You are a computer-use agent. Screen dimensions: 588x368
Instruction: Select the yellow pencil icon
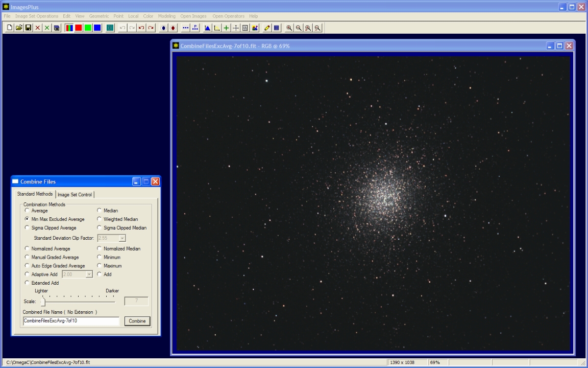pyautogui.click(x=267, y=28)
